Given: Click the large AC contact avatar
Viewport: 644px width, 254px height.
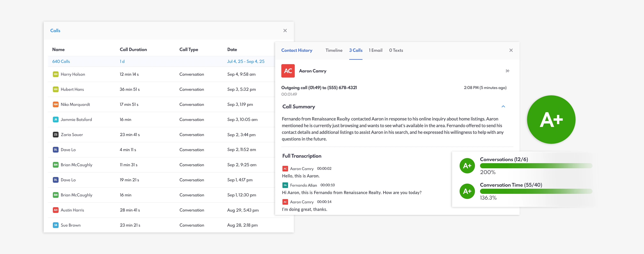Looking at the screenshot, I should 288,71.
